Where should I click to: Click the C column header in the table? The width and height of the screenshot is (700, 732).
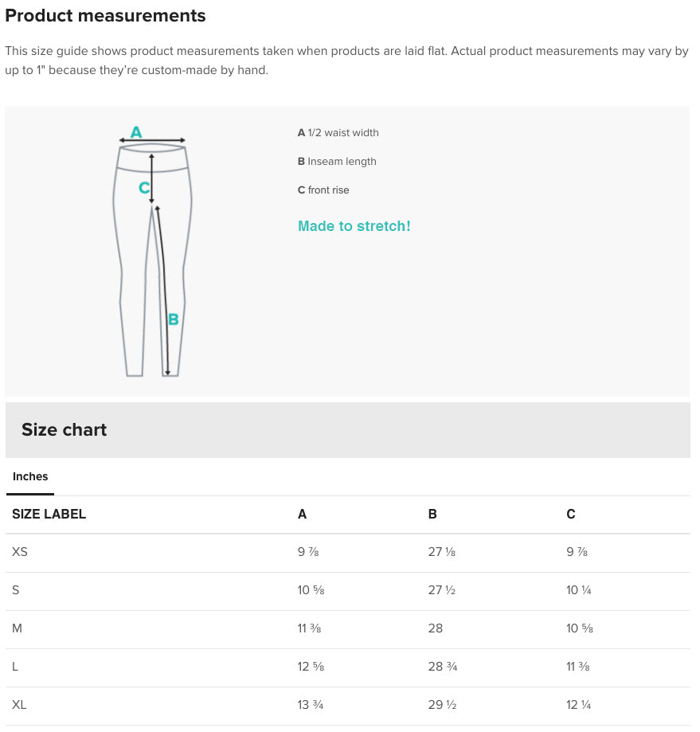[570, 515]
